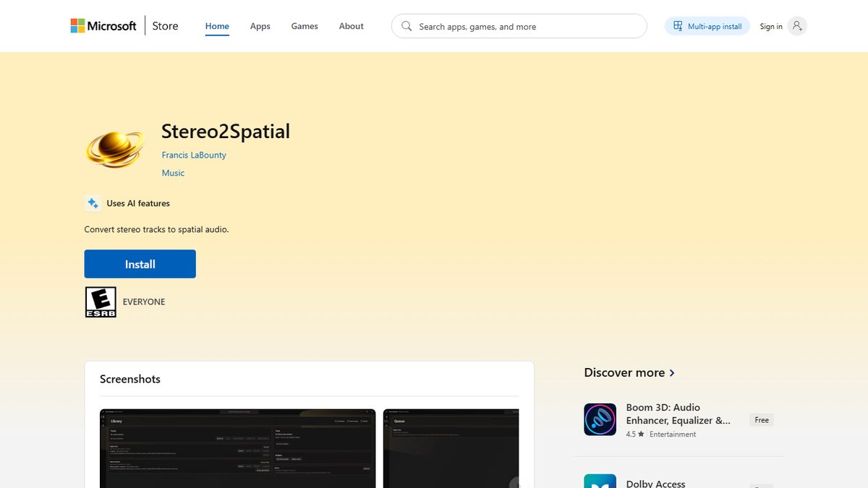Open the Library screenshot thumbnail

[x=238, y=448]
